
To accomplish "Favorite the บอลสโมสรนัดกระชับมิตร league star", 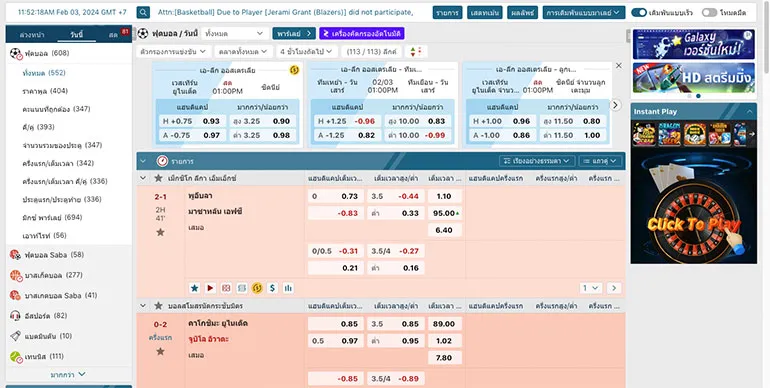I will coord(158,305).
